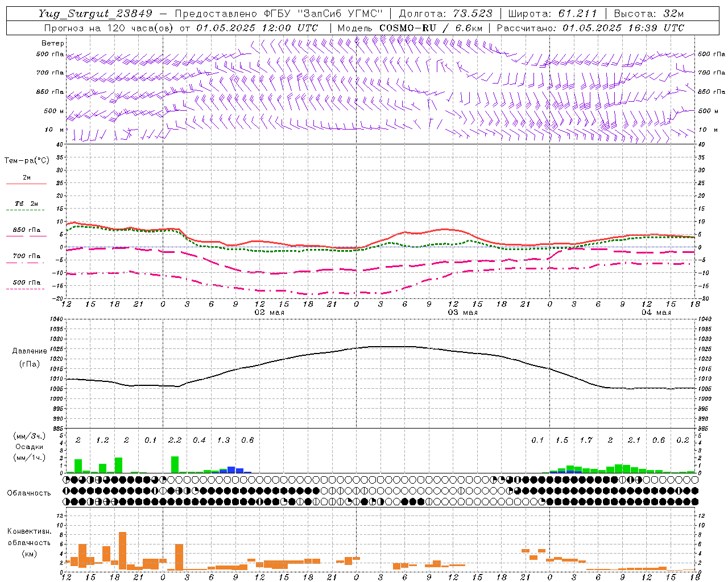Click the 700 гПа temperature legend entry
Viewport: 728px width, 582px height.
[26, 256]
